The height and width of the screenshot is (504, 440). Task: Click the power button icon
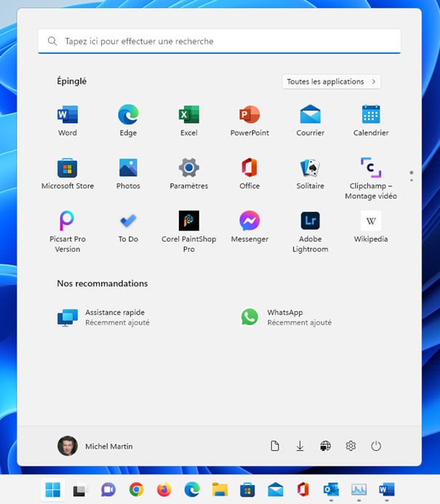coord(376,446)
